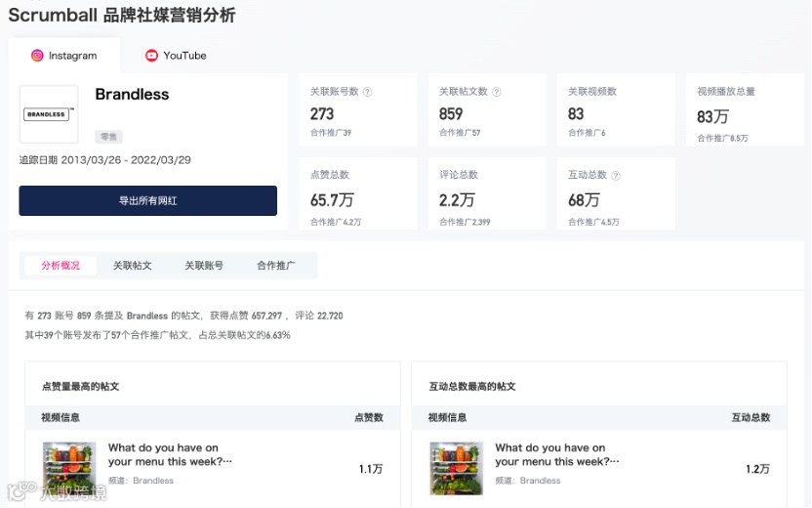The image size is (812, 508).
Task: Click 频道: Brandless under 互动总数最高的帖文
Action: point(528,481)
